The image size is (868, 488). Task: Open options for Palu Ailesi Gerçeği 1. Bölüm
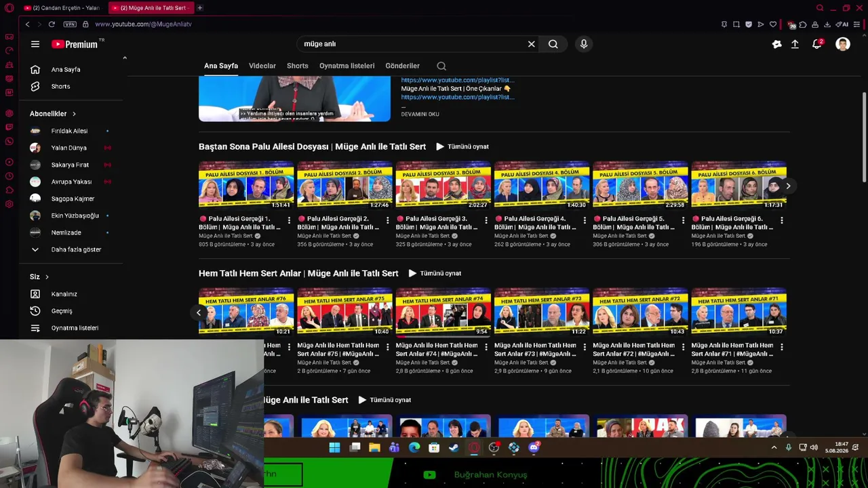pos(289,220)
